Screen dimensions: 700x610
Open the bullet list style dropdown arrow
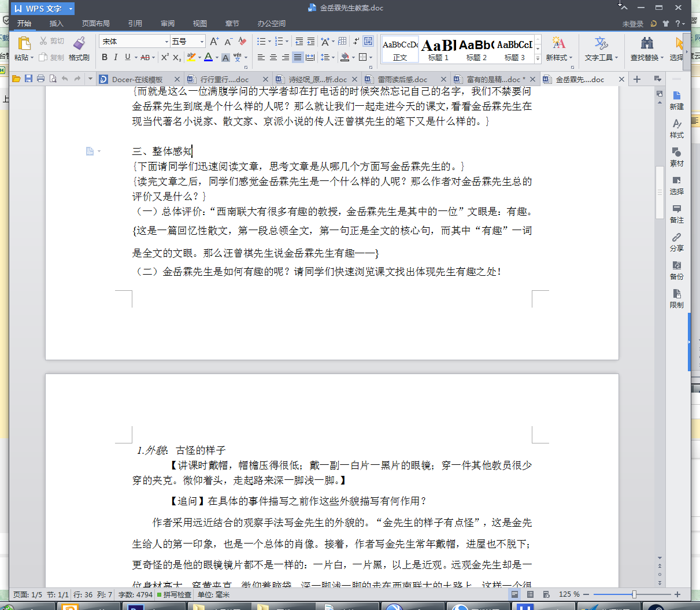tap(269, 42)
